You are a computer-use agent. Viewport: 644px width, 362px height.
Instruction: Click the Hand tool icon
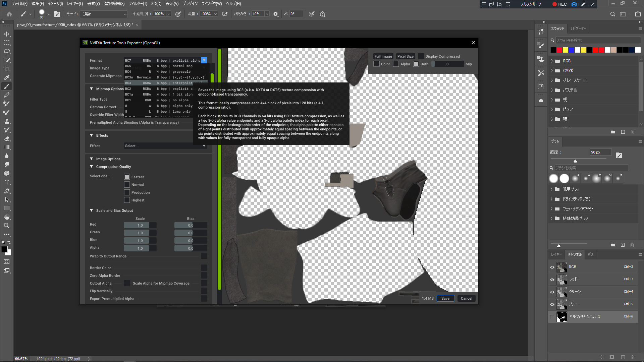tap(7, 217)
